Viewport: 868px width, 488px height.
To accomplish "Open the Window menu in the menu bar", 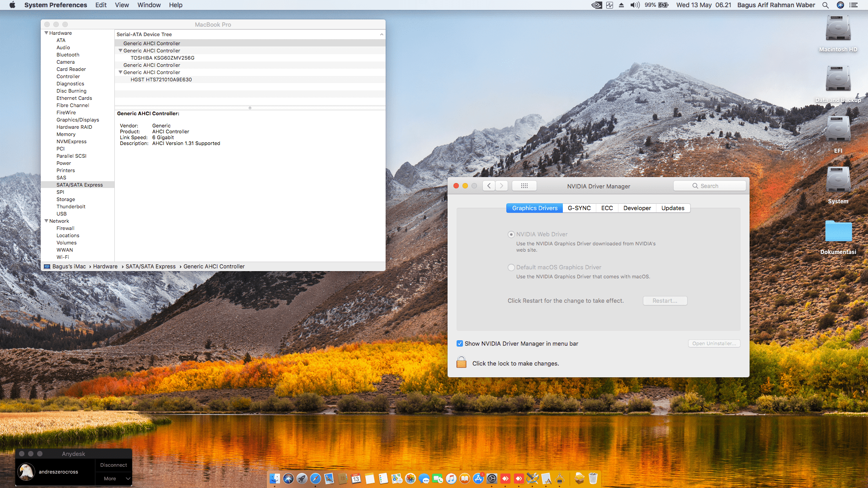I will tap(149, 5).
